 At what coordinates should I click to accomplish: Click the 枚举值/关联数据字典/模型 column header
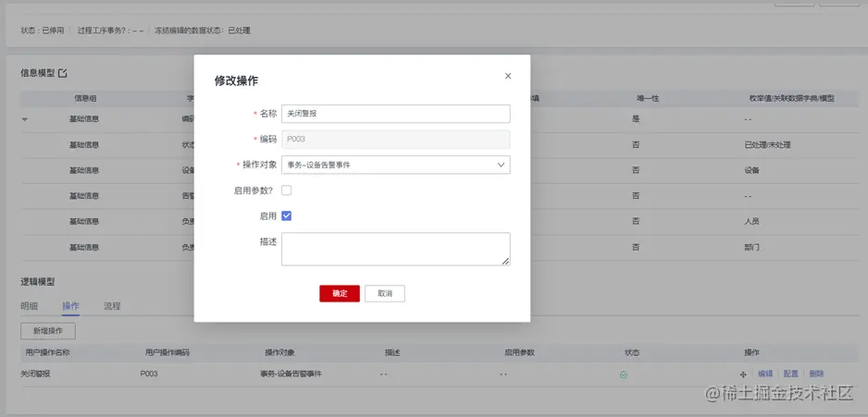791,98
